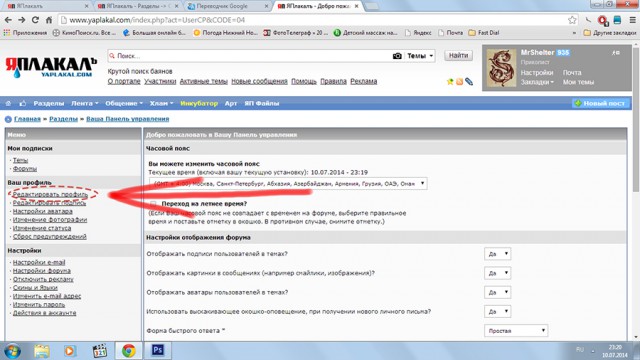The width and height of the screenshot is (640, 360).
Task: Open the ЯП Файлы navbar item
Action: 262,104
